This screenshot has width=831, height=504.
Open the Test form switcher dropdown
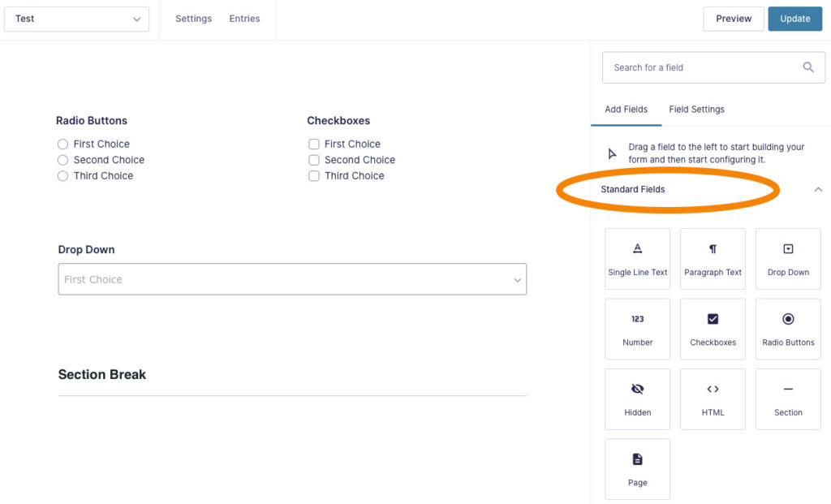click(x=76, y=19)
